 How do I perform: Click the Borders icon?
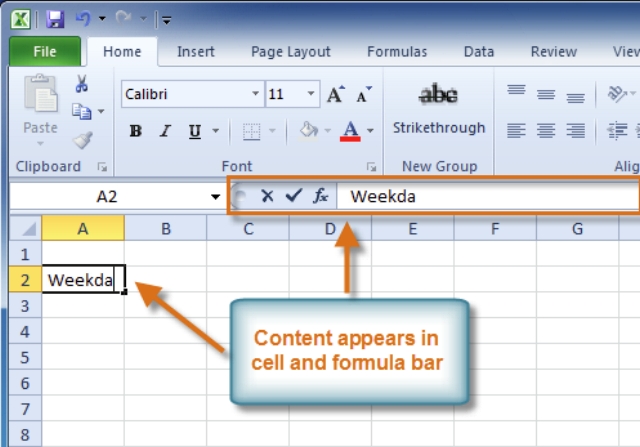coord(251,131)
